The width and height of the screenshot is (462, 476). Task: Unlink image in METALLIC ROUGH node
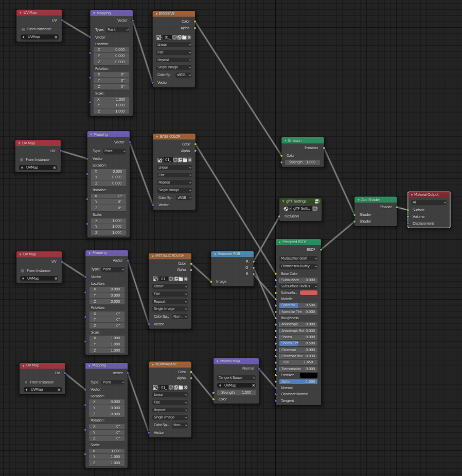tap(186, 279)
